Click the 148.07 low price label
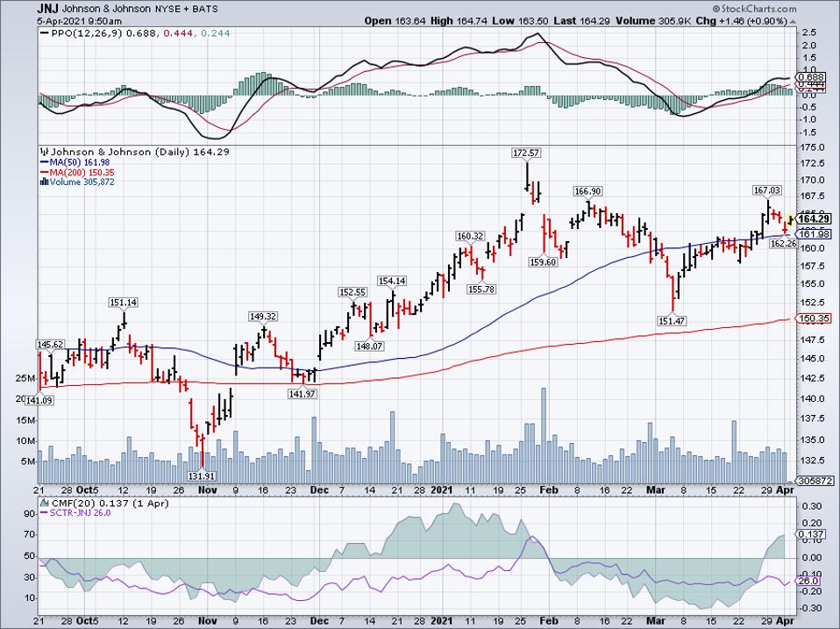 tap(369, 347)
